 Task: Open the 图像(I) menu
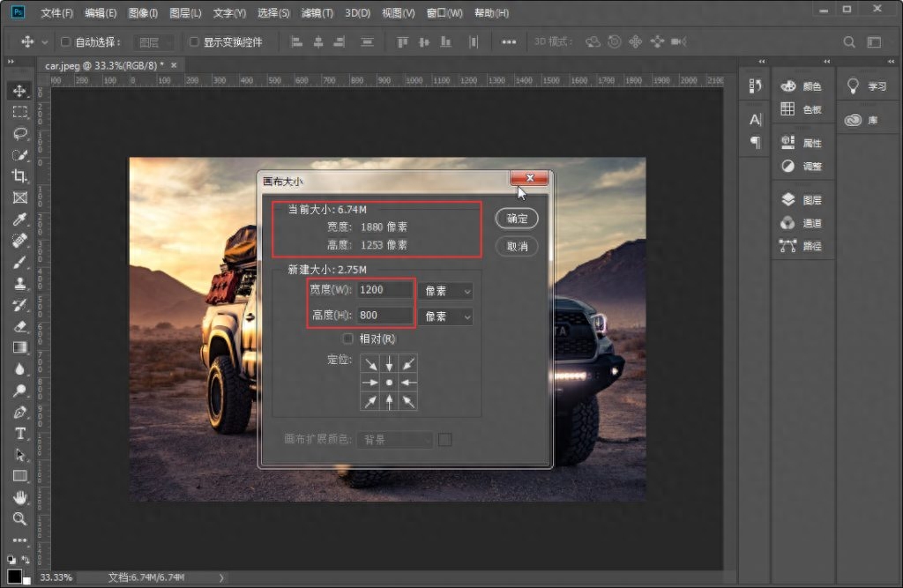[x=143, y=12]
